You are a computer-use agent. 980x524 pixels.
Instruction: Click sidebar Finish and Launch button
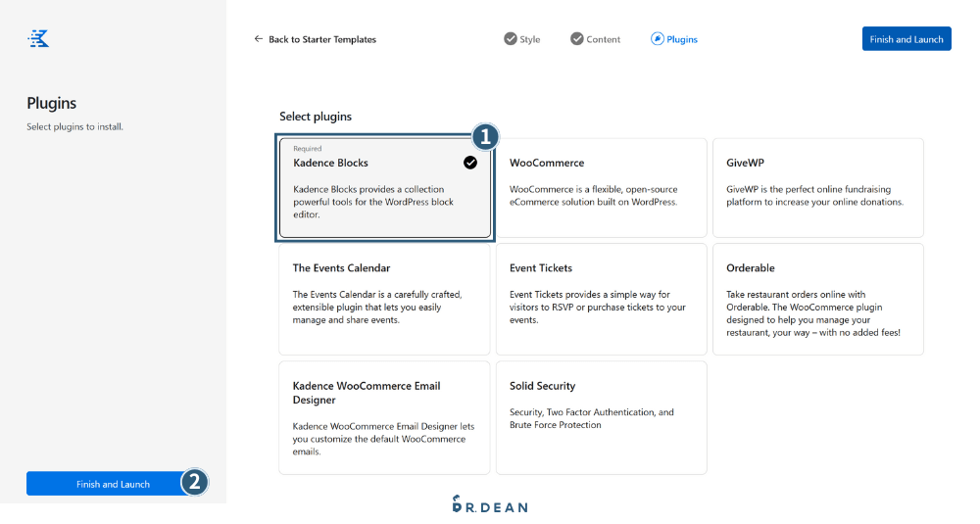113,484
